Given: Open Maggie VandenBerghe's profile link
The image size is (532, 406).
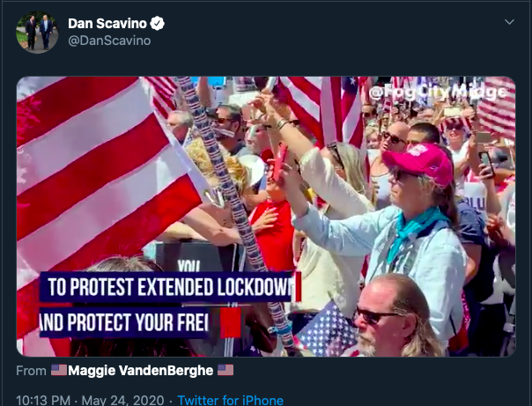Looking at the screenshot, I should [140, 371].
